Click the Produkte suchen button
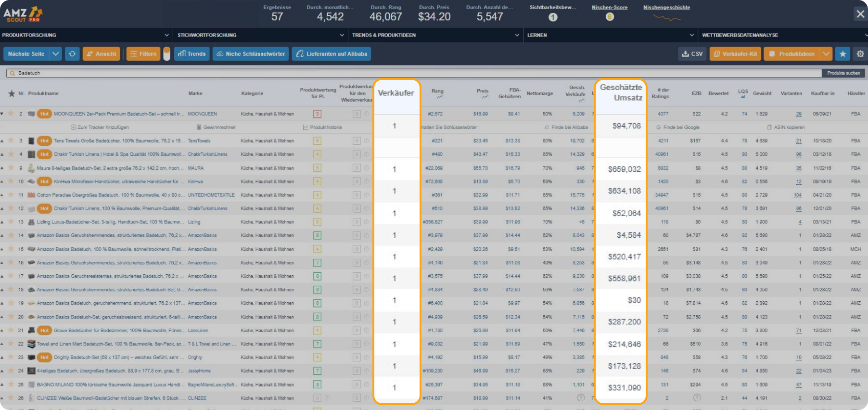This screenshot has width=868, height=410. (x=843, y=73)
